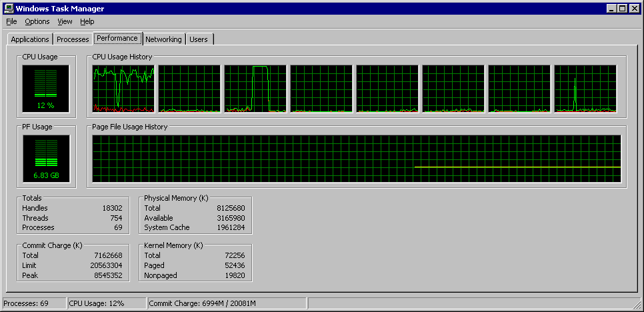Click the Kernel Memory Total value 72256
The image size is (644, 312).
pyautogui.click(x=235, y=255)
